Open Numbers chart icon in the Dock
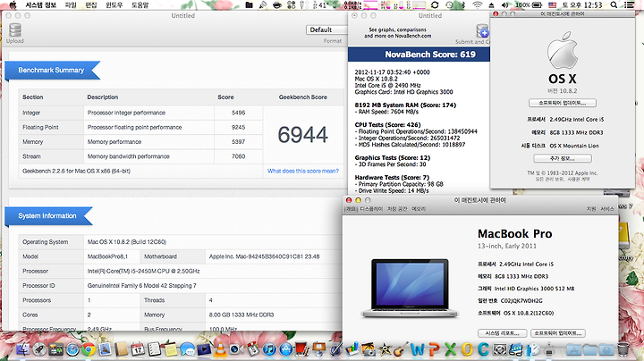The height and width of the screenshot is (361, 644). 352,349
